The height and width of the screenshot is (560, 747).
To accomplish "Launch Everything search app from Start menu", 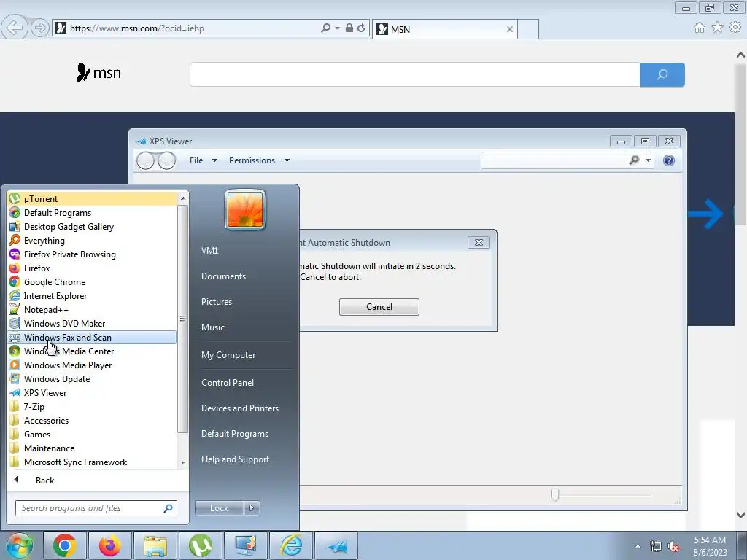I will coord(92,240).
